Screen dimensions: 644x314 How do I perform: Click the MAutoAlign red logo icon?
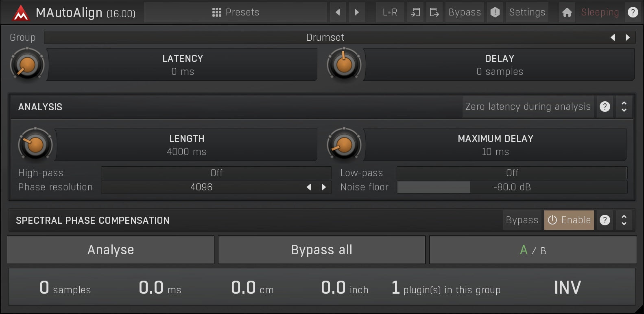(x=20, y=13)
